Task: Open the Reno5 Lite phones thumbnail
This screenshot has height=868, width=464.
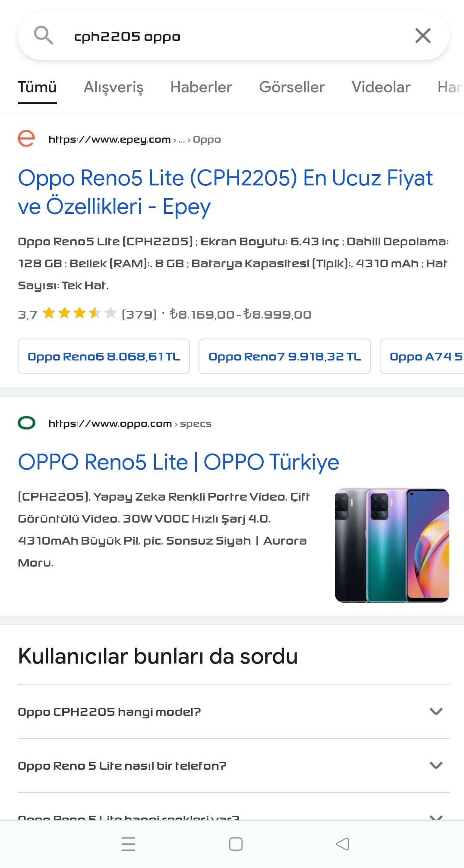Action: pyautogui.click(x=392, y=545)
